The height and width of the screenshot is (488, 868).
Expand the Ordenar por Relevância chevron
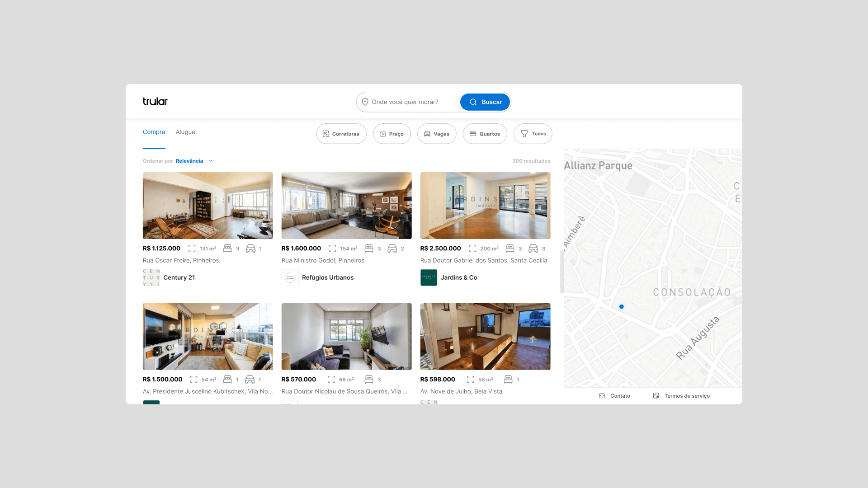point(211,161)
